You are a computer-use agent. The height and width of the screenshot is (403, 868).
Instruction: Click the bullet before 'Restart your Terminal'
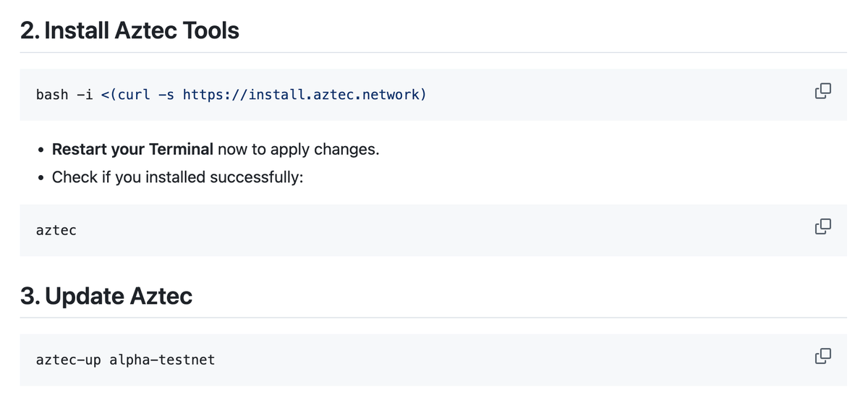tap(41, 150)
